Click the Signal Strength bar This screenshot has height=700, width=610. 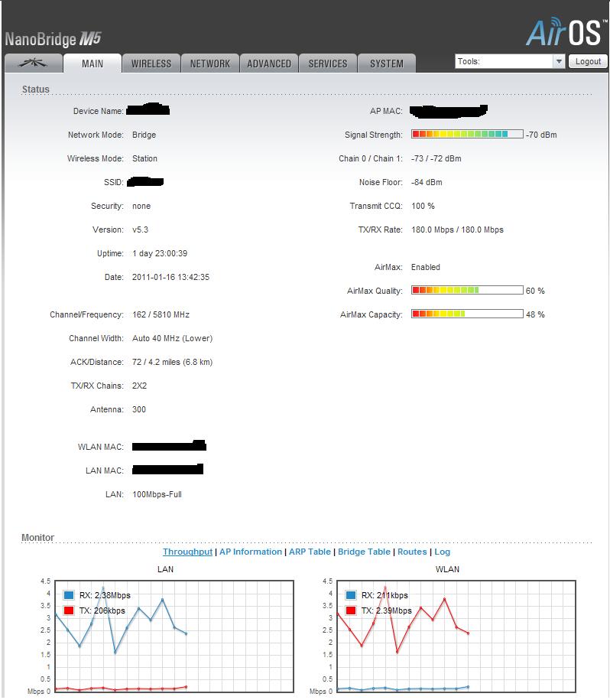(467, 134)
